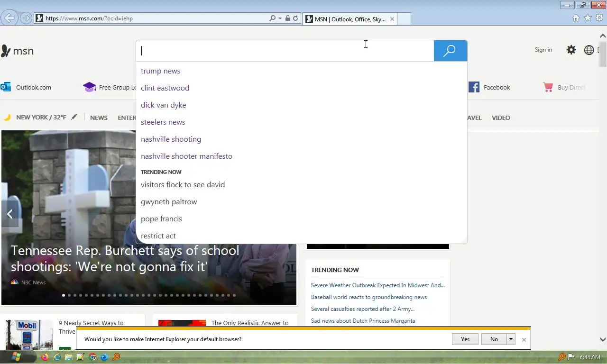Open a new blank tab

coord(404,19)
